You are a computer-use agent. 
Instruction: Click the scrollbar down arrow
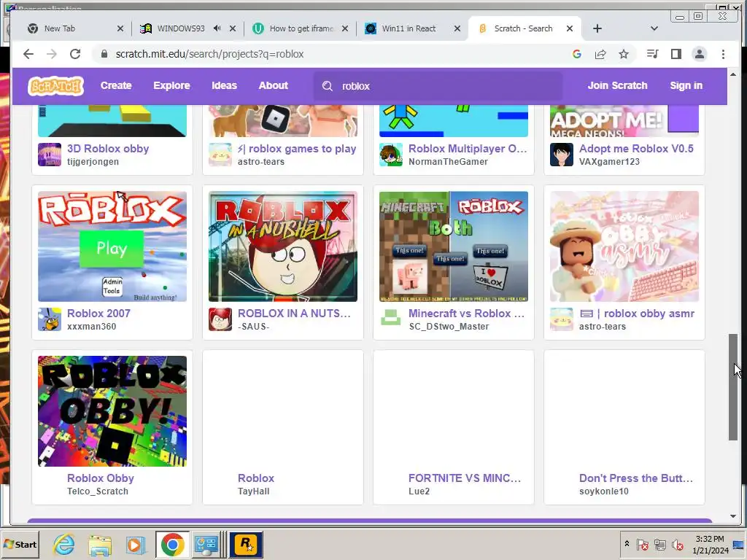(x=732, y=516)
